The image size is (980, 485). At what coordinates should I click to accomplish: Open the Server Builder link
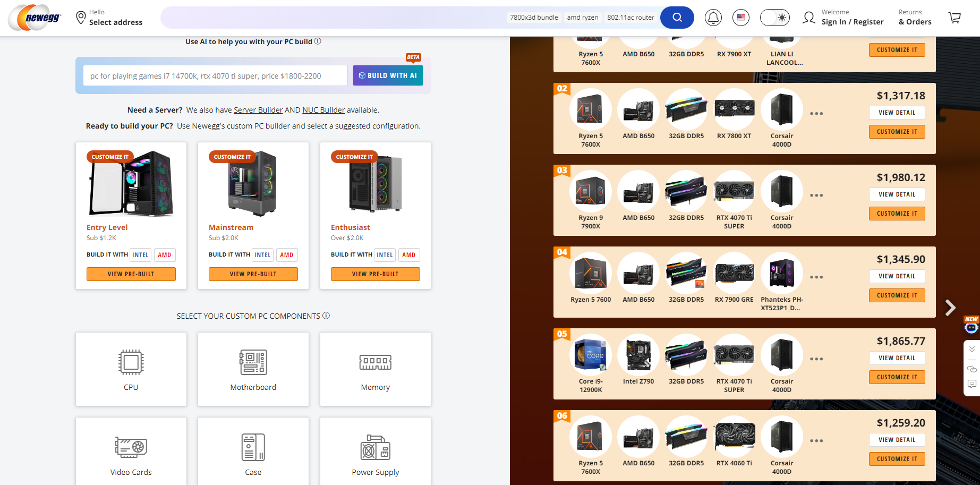point(258,110)
